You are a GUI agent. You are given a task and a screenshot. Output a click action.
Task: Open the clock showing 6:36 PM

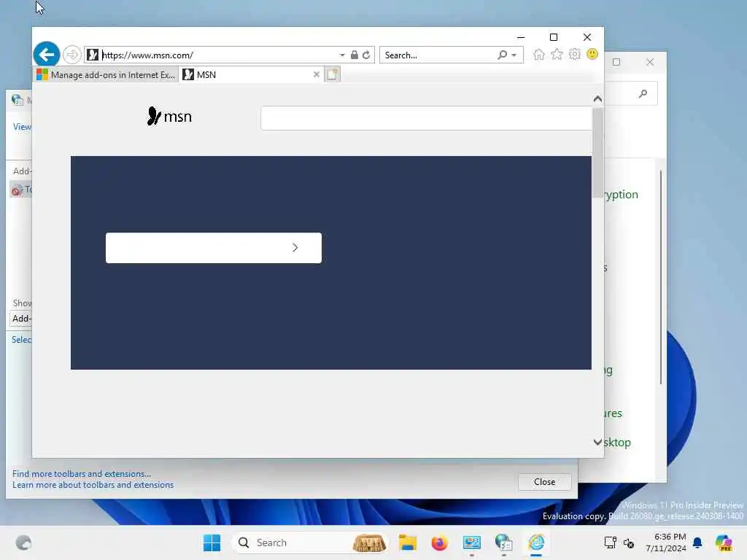[666, 542]
